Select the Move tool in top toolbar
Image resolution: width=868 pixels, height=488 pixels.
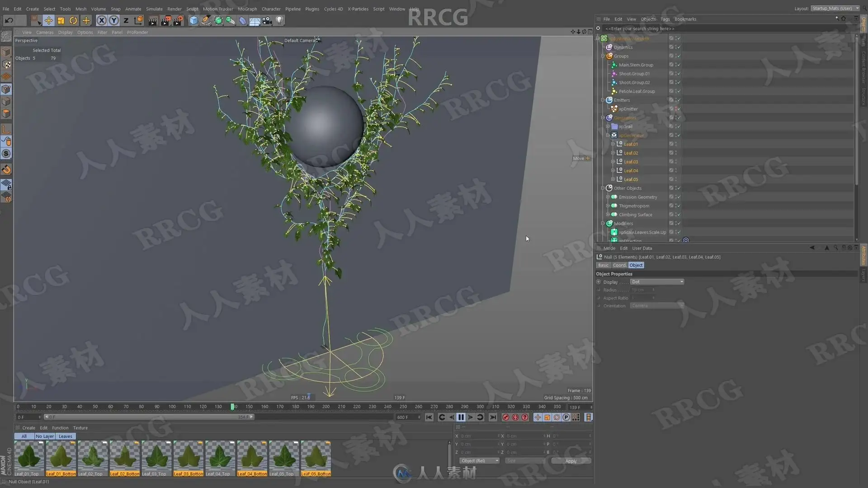(x=48, y=20)
